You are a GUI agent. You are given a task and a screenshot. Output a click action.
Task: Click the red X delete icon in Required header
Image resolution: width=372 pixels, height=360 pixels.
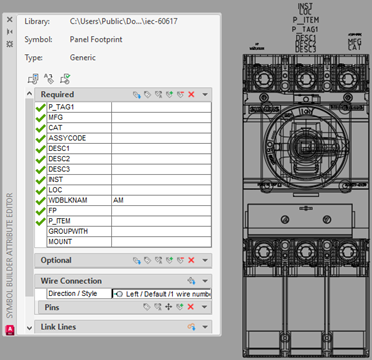191,95
